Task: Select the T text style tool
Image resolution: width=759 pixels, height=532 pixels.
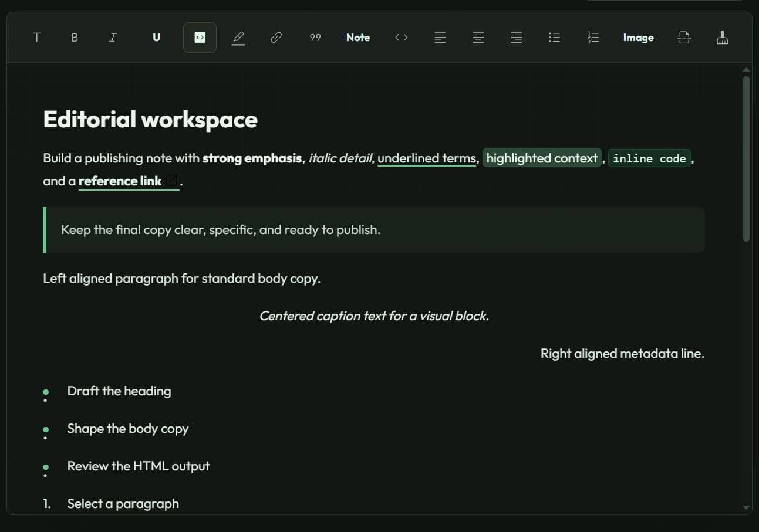Action: pos(37,38)
